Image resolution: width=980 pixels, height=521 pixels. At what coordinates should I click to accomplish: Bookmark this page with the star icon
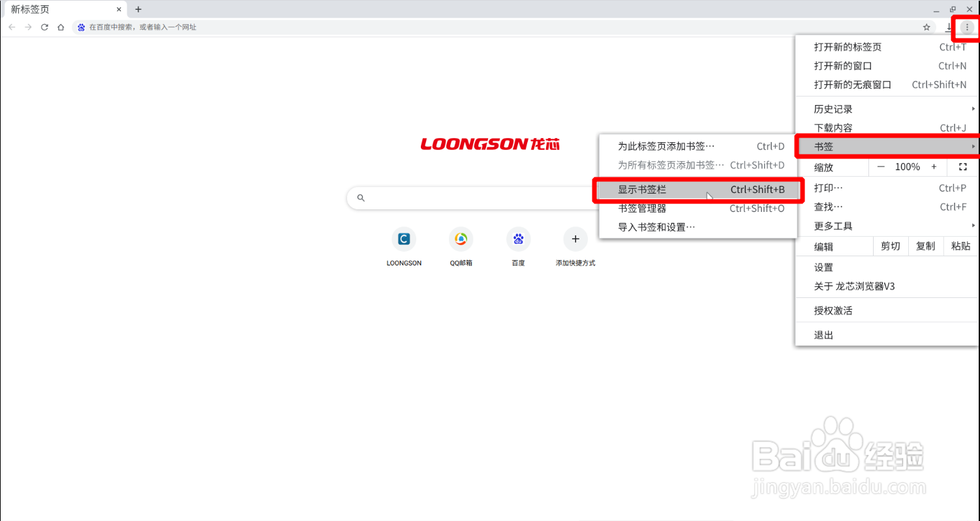tap(926, 27)
